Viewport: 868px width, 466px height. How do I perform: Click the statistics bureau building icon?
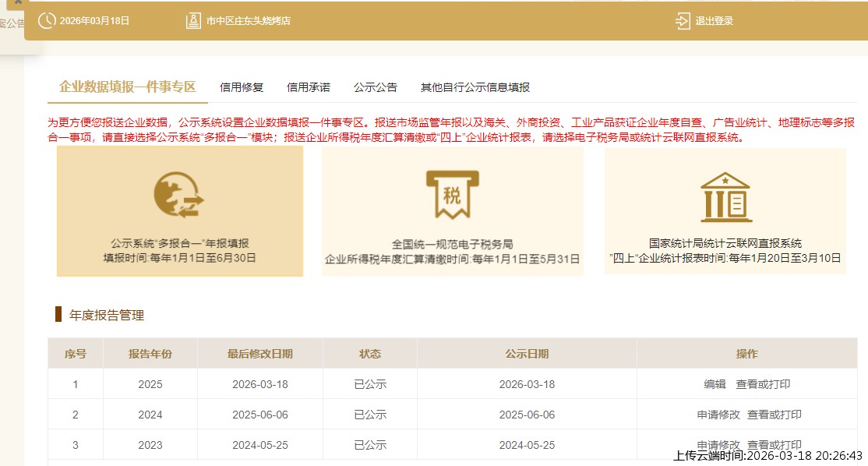tap(724, 195)
